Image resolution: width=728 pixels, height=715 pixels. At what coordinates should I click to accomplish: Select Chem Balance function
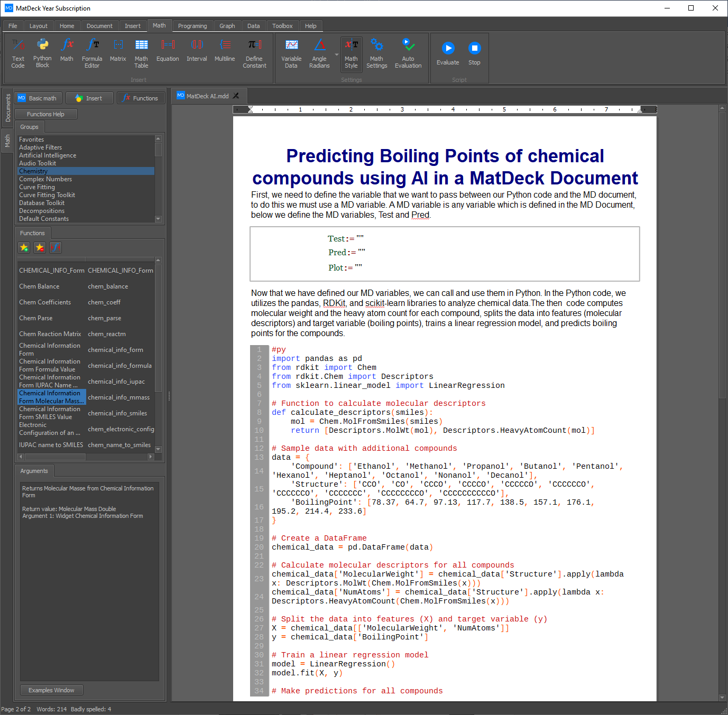(39, 286)
